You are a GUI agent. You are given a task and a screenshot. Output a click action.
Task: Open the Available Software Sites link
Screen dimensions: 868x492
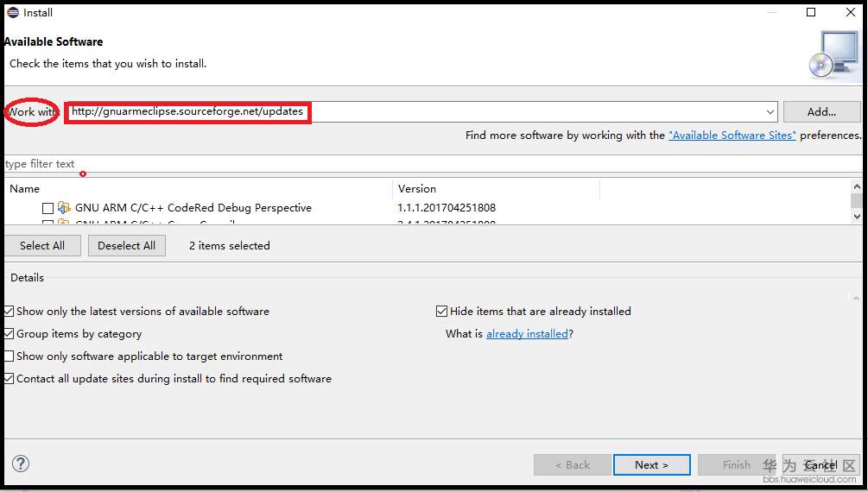point(732,135)
